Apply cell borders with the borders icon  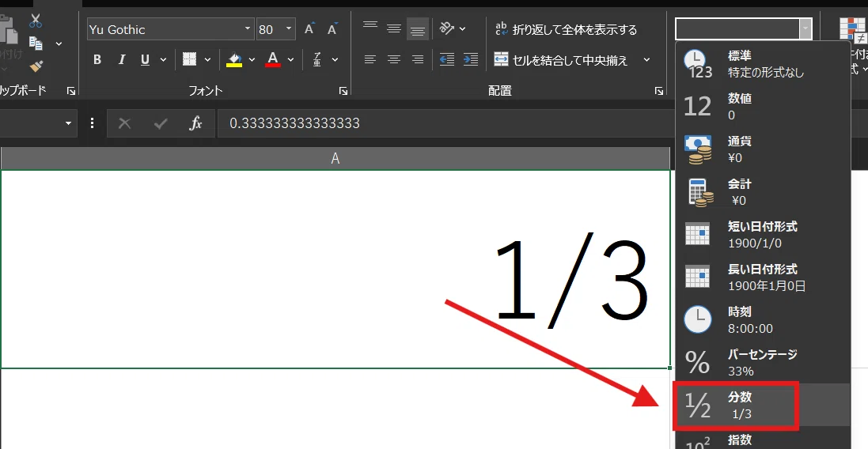point(189,60)
